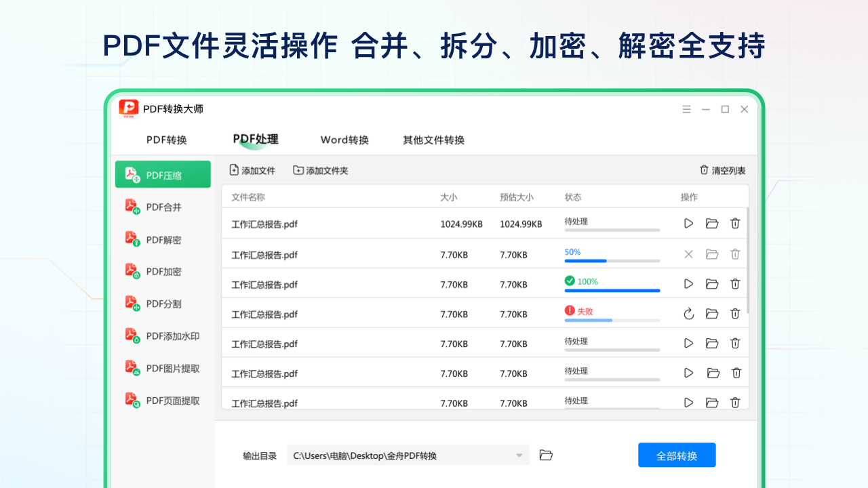Delete the last 工作汇总报告.pdf from the queue

pyautogui.click(x=735, y=403)
